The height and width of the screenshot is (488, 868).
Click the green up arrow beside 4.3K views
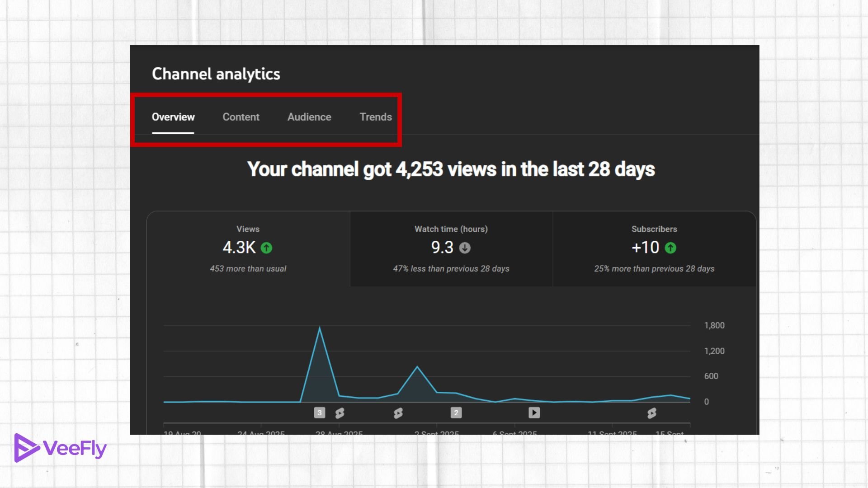click(267, 248)
